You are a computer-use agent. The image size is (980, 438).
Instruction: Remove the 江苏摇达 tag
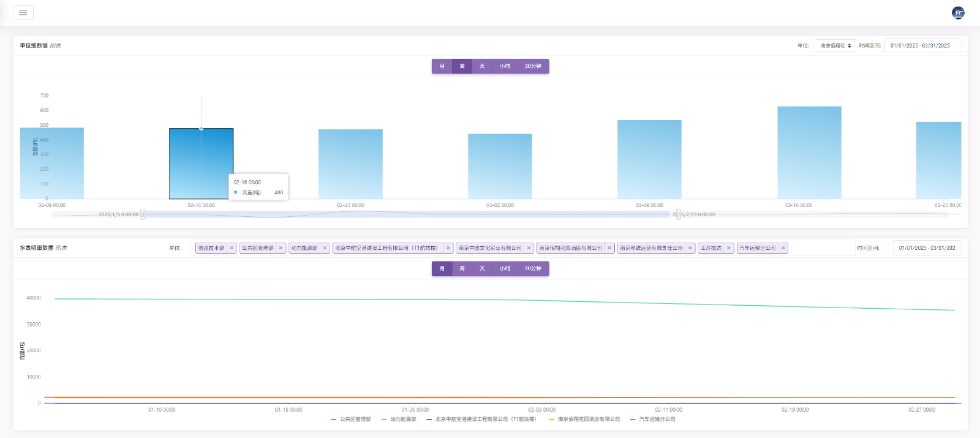point(729,248)
